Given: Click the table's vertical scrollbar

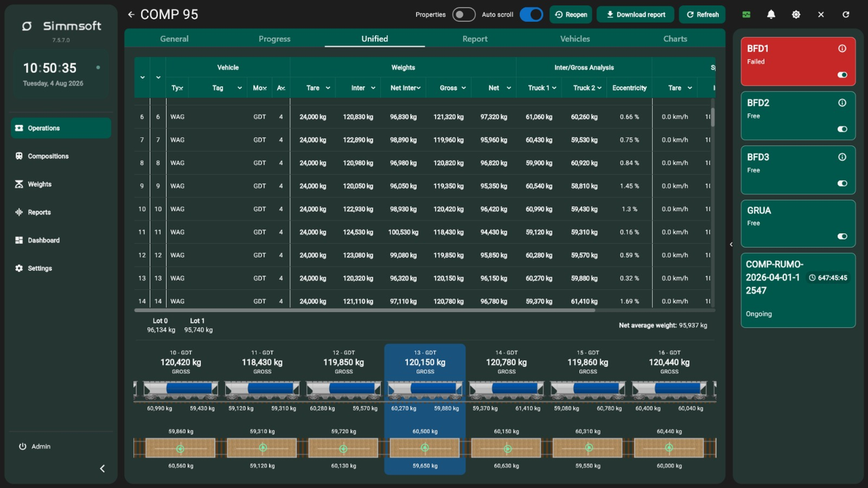Looking at the screenshot, I should tap(713, 116).
